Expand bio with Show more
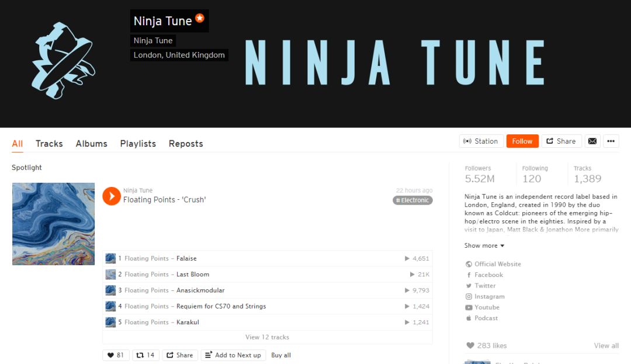Viewport: 631px width, 364px height. tap(484, 245)
